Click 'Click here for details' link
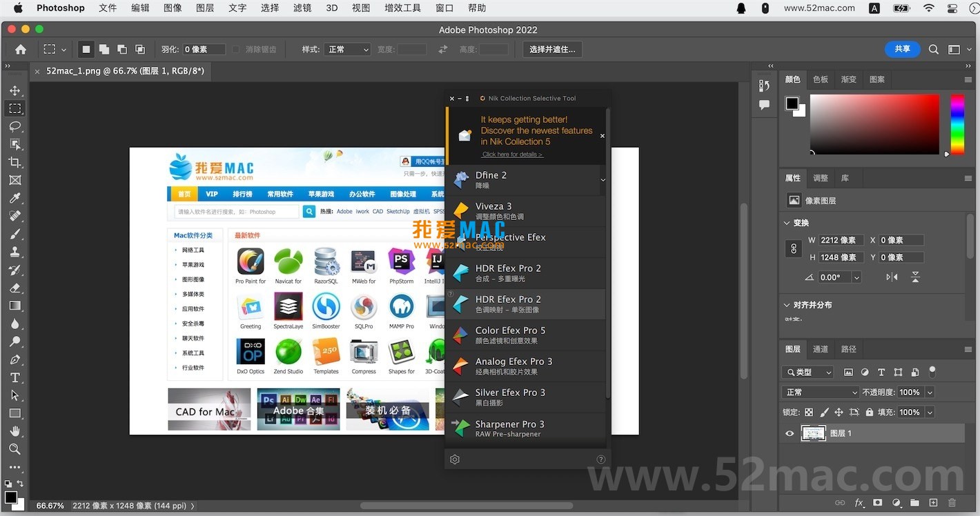Image resolution: width=980 pixels, height=516 pixels. [x=512, y=155]
